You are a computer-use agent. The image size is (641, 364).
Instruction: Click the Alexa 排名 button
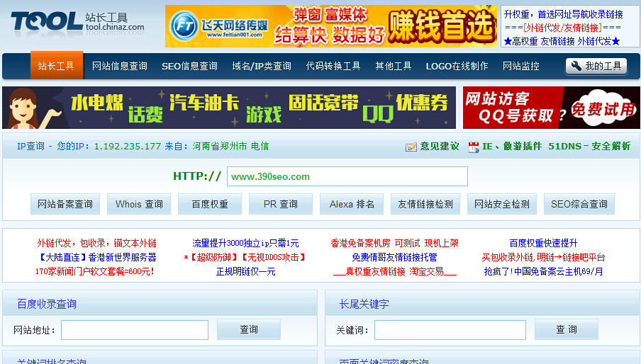click(352, 204)
